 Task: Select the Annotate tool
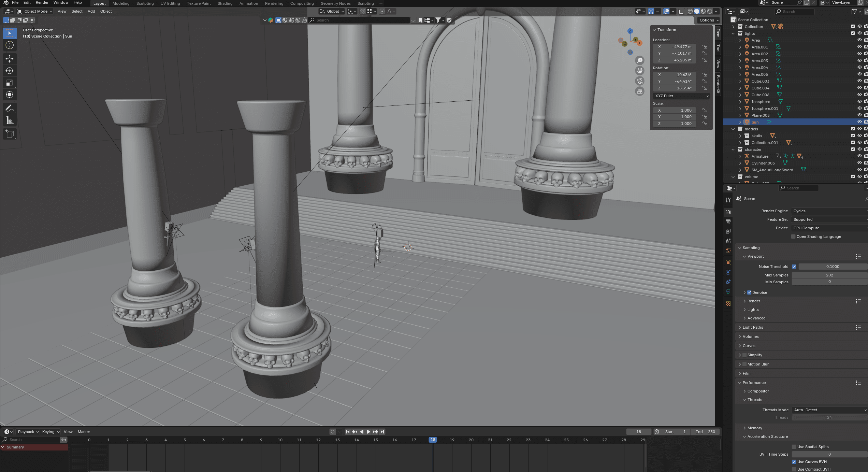tap(10, 109)
